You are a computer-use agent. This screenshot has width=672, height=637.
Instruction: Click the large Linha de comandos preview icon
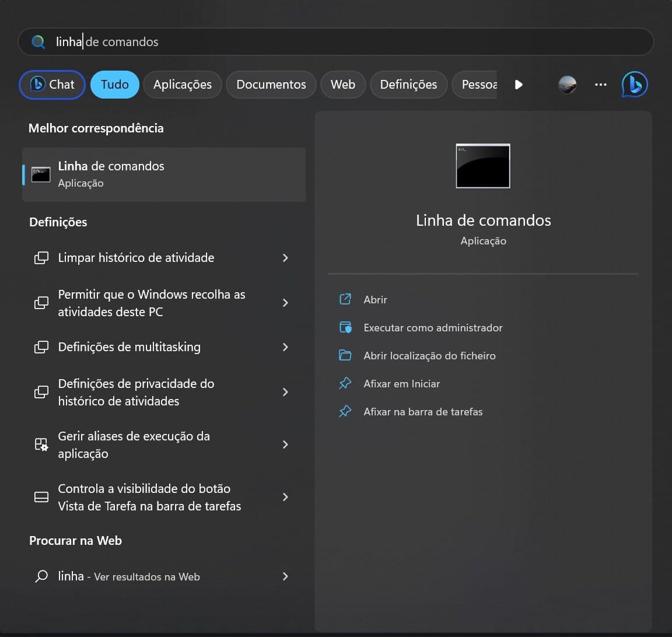tap(482, 166)
